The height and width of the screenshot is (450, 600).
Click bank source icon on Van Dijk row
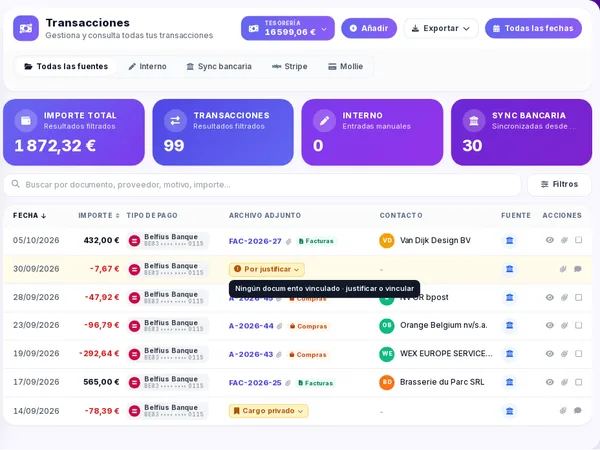tap(509, 240)
